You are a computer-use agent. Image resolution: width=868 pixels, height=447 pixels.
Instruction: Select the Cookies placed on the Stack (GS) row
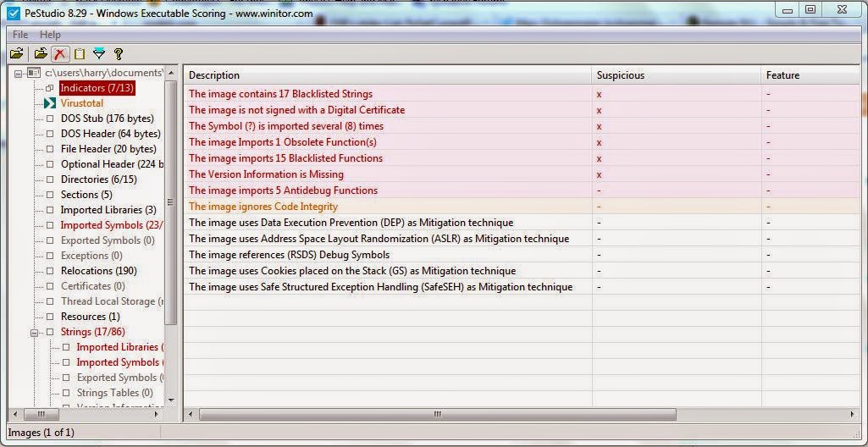coord(522,271)
